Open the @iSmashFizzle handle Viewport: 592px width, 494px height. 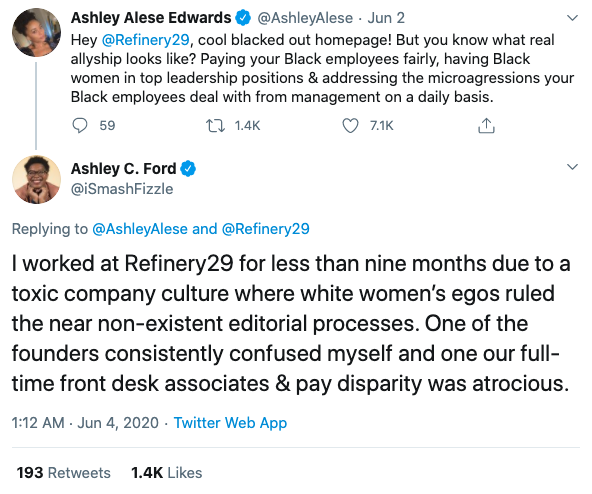pos(122,189)
